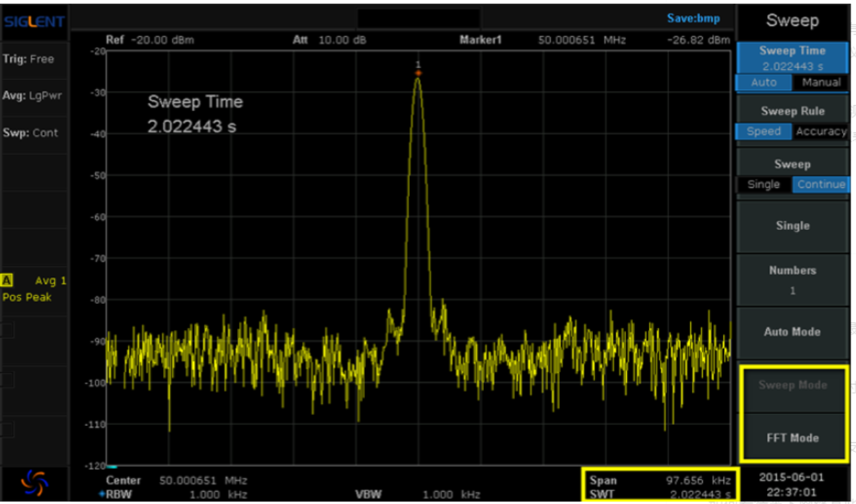Choose Accuracy sweep rule
Viewport: 856px width, 504px height.
(x=820, y=131)
